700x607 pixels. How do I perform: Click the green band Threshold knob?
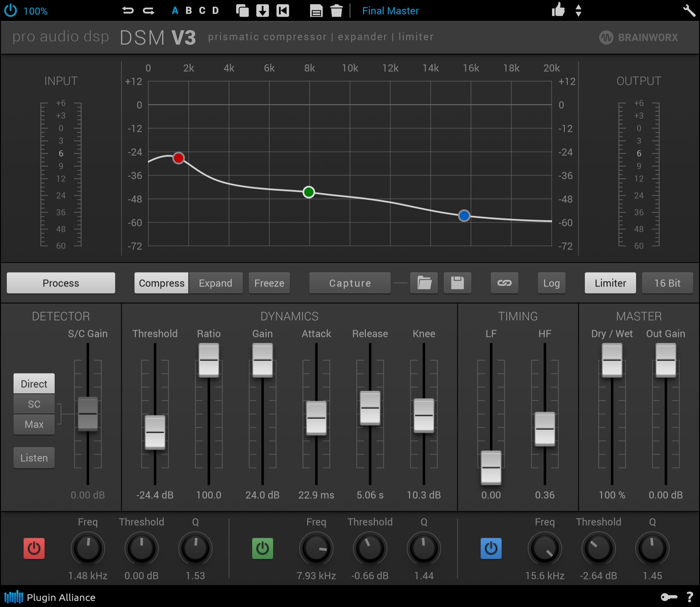[370, 549]
